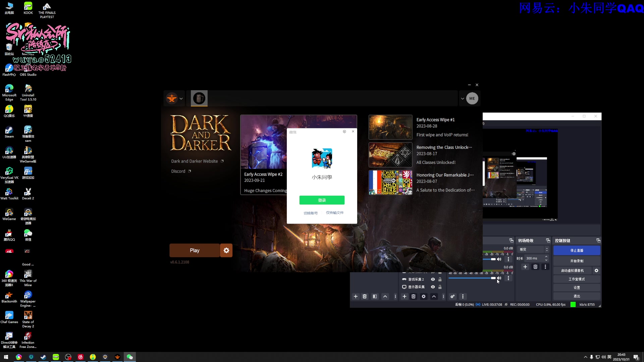Expand dropdown beside Blacksmith logo
Screen dimensions: 644x362
tap(181, 99)
